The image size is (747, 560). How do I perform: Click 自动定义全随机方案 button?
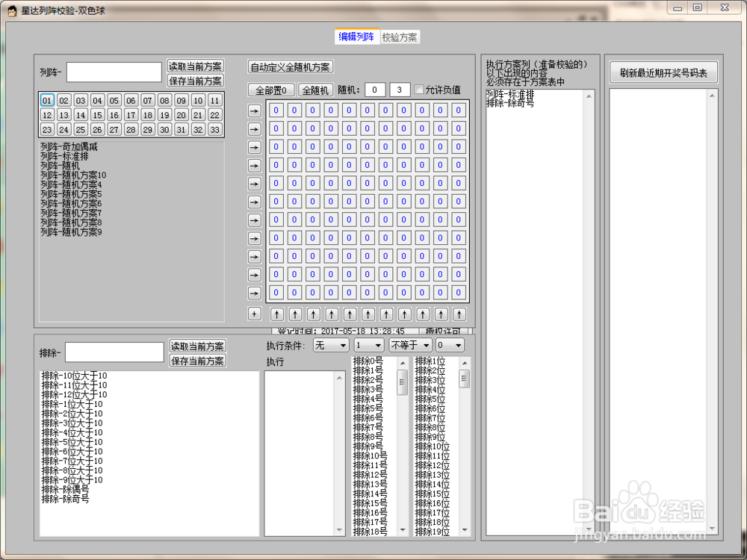point(290,67)
